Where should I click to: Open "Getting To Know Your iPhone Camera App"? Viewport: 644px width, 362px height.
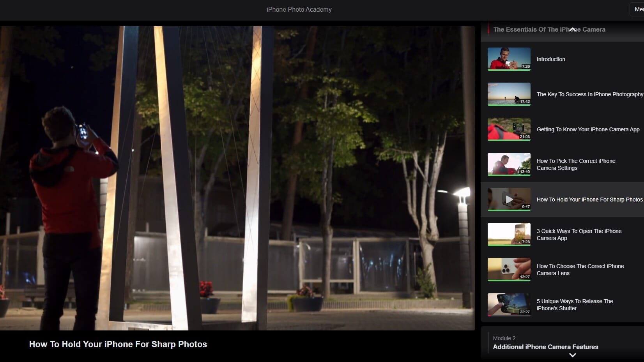[588, 129]
